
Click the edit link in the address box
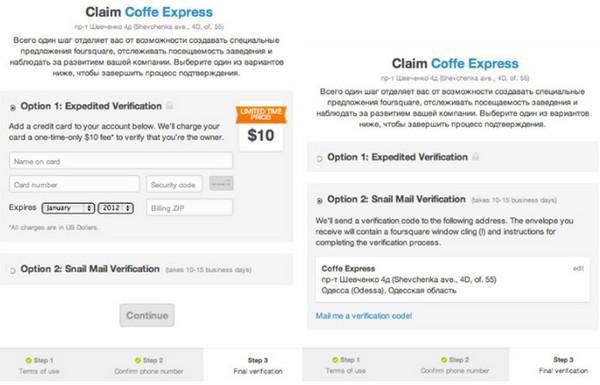click(578, 269)
